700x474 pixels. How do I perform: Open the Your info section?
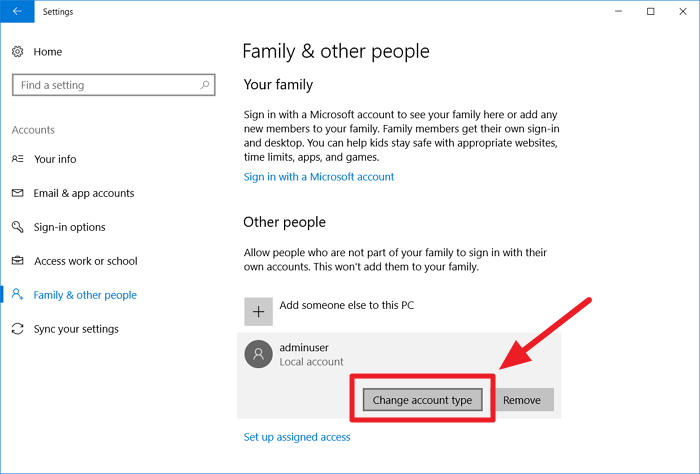pyautogui.click(x=55, y=159)
